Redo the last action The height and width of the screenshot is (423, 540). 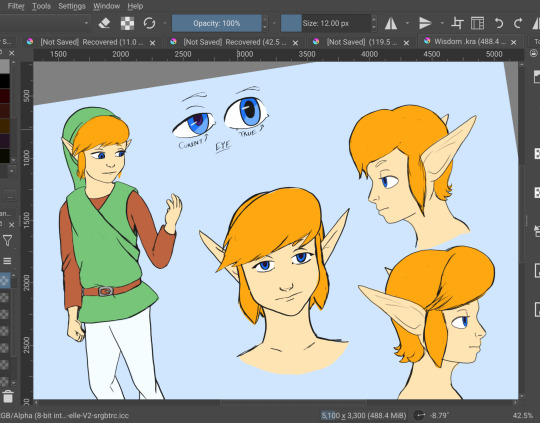coord(518,23)
